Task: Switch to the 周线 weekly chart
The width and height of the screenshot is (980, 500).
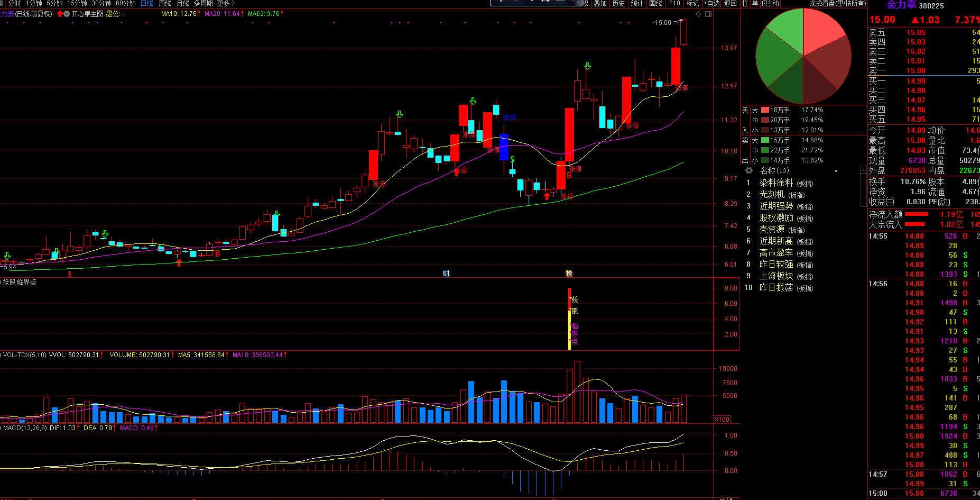Action: click(165, 3)
